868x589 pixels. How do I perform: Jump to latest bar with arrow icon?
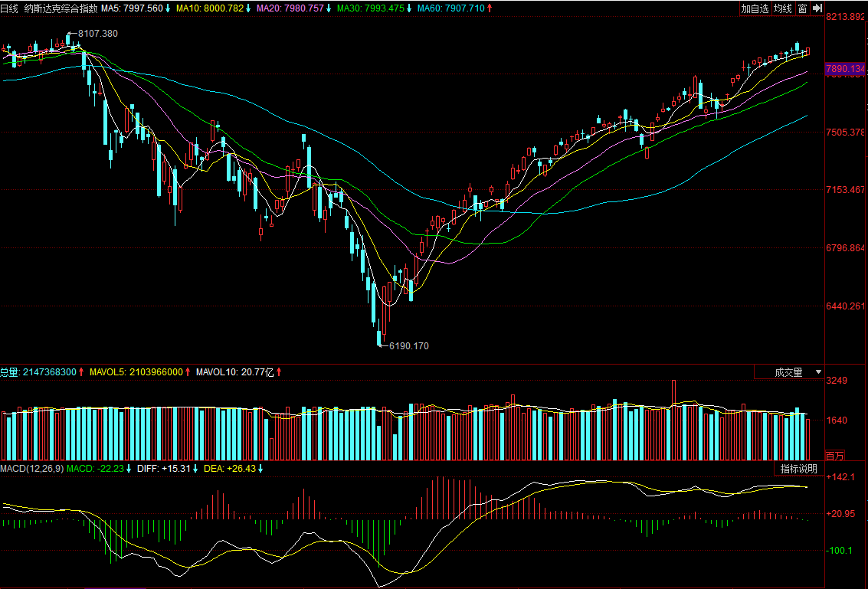(x=817, y=8)
